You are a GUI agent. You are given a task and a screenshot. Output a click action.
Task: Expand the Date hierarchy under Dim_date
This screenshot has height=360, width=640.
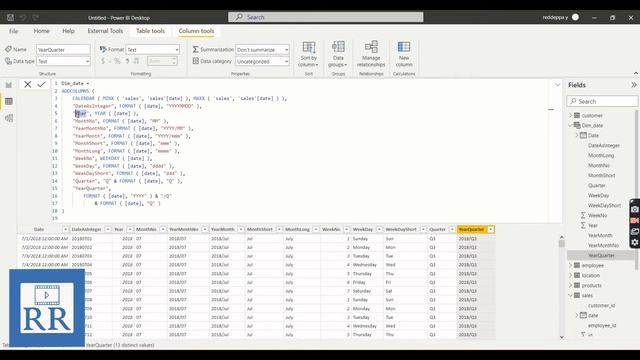(577, 135)
